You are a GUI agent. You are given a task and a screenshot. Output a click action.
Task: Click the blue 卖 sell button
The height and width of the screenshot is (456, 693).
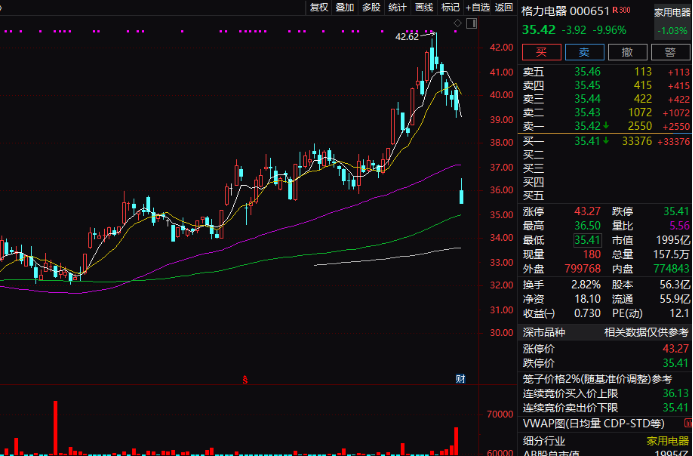pos(584,53)
